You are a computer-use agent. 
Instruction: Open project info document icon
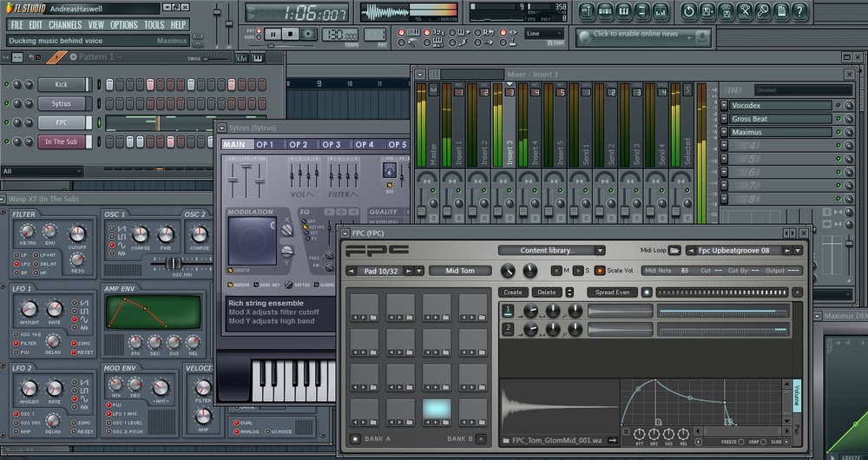(x=781, y=11)
